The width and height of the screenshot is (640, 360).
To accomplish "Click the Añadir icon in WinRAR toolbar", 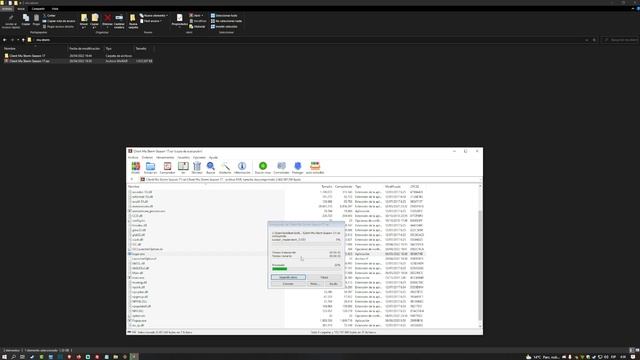I will click(136, 168).
